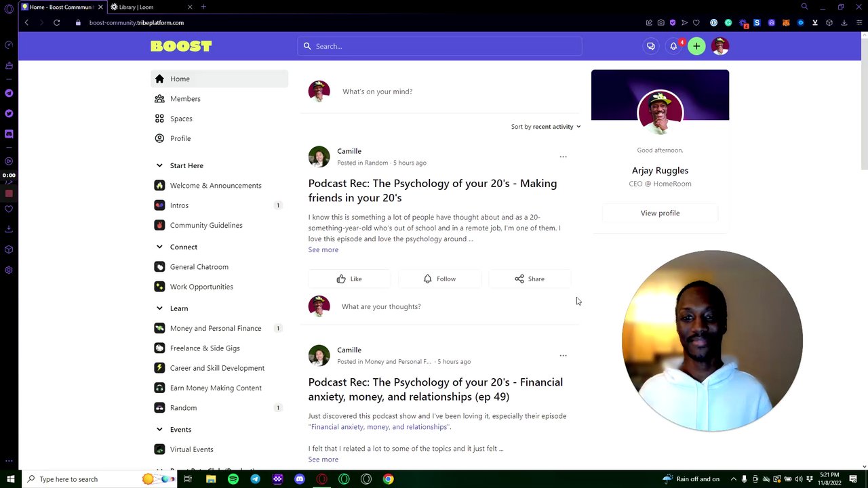The image size is (868, 488).
Task: Open Making friends in your 20's post title
Action: point(433,190)
